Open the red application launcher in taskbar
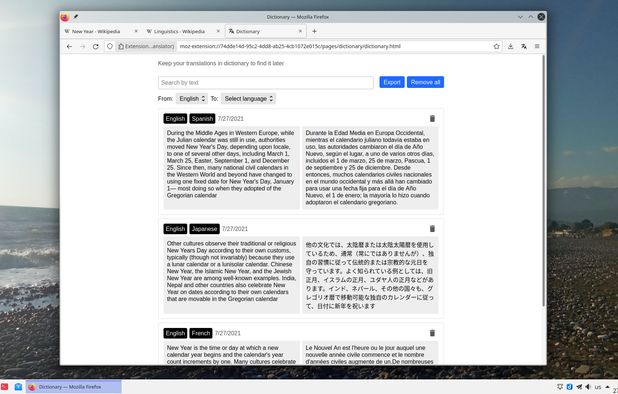Viewport: 618px width, 394px height. pos(4,387)
